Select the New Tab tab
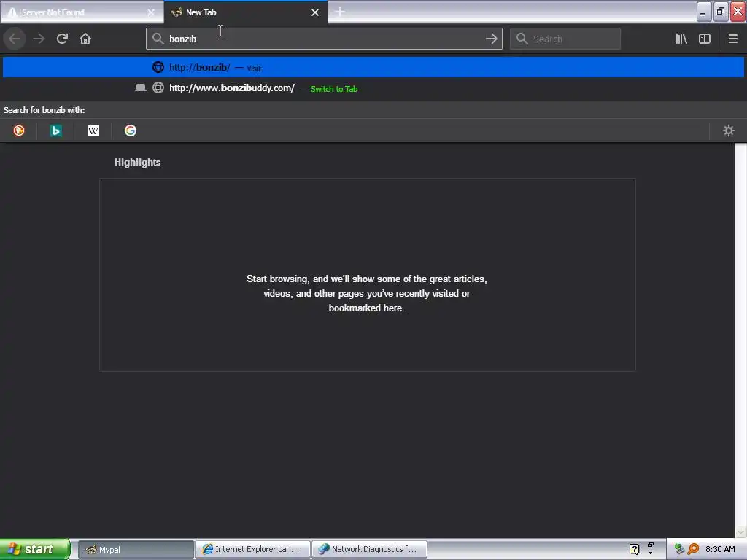 (246, 12)
